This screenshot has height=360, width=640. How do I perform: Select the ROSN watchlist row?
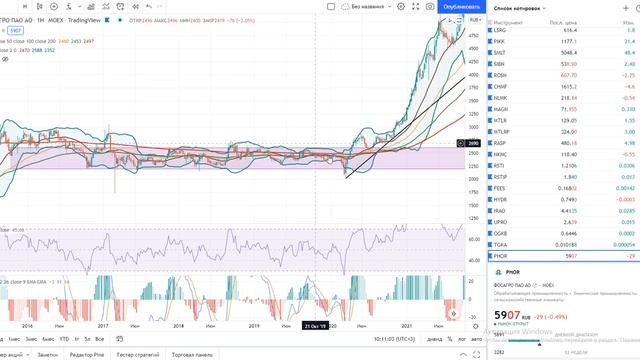pyautogui.click(x=563, y=76)
